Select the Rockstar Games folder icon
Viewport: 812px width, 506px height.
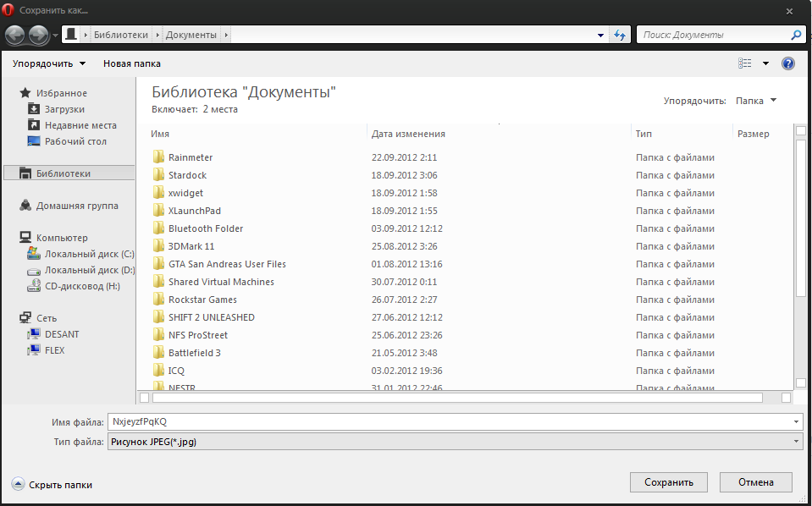pyautogui.click(x=158, y=299)
